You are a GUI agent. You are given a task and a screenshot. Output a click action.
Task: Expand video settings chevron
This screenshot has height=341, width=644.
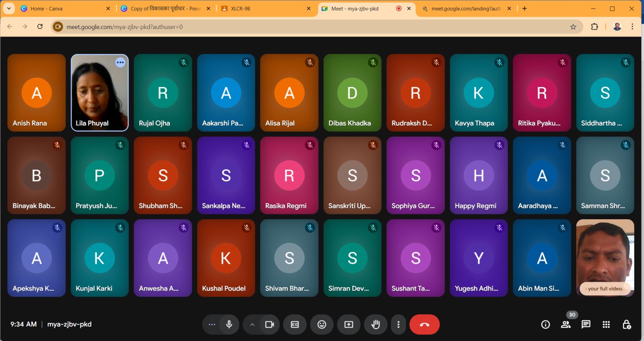[252, 324]
